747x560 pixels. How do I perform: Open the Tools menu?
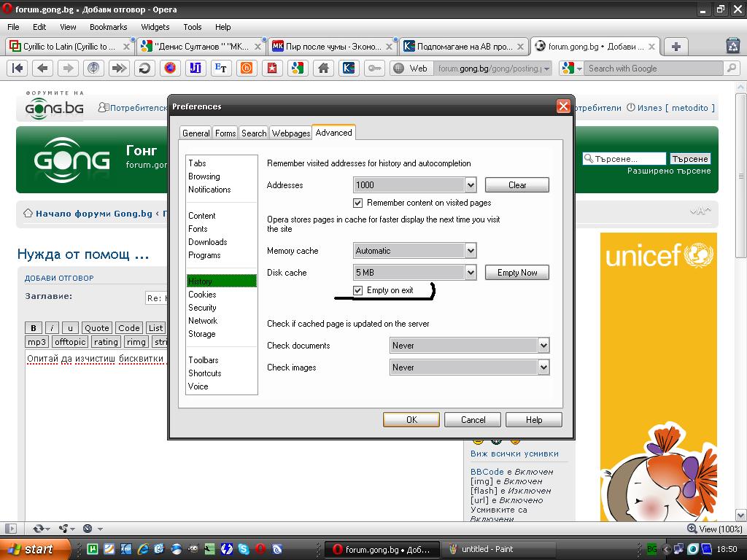[x=193, y=27]
